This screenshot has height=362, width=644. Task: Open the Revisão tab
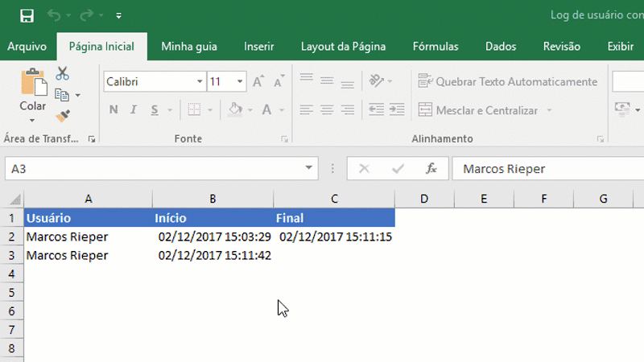[561, 47]
